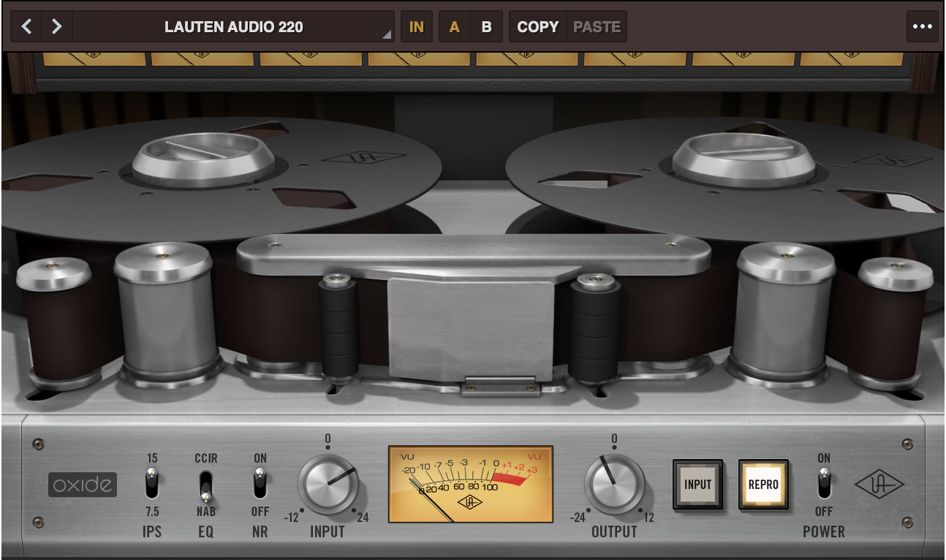Toggle the NR noise reduction switch
Viewport: 946px width, 560px height.
(x=260, y=484)
